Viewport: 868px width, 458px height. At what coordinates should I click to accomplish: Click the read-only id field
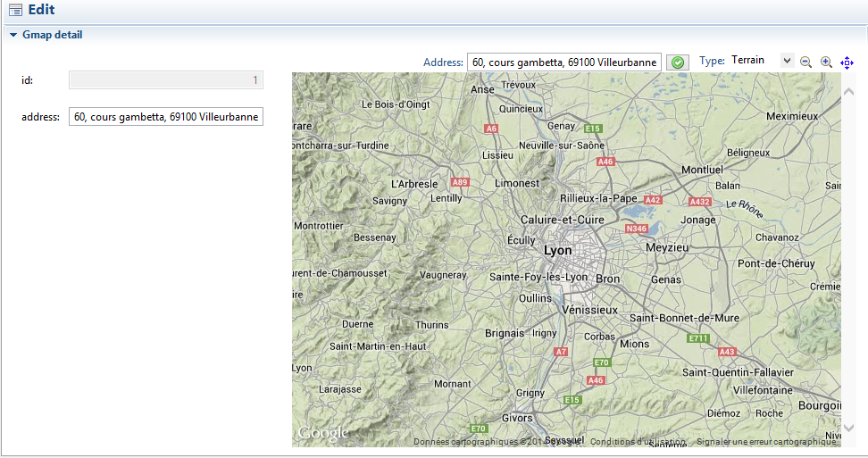166,80
